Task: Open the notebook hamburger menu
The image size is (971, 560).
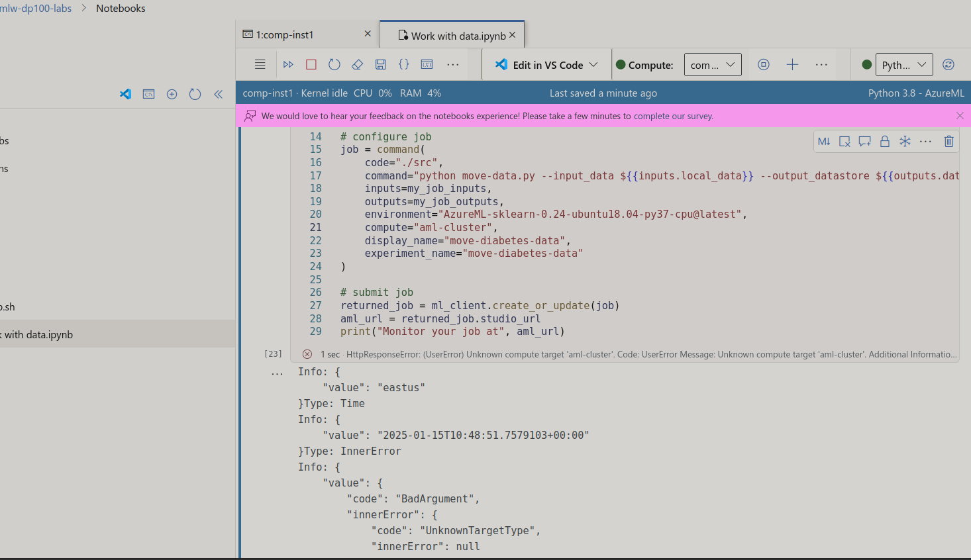Action: point(260,64)
